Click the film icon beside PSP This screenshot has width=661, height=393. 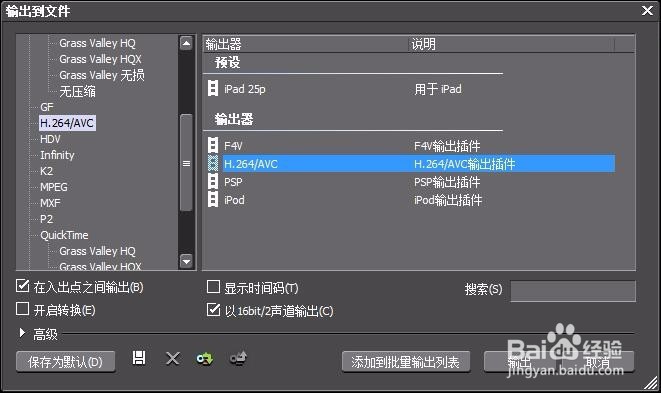pos(213,182)
